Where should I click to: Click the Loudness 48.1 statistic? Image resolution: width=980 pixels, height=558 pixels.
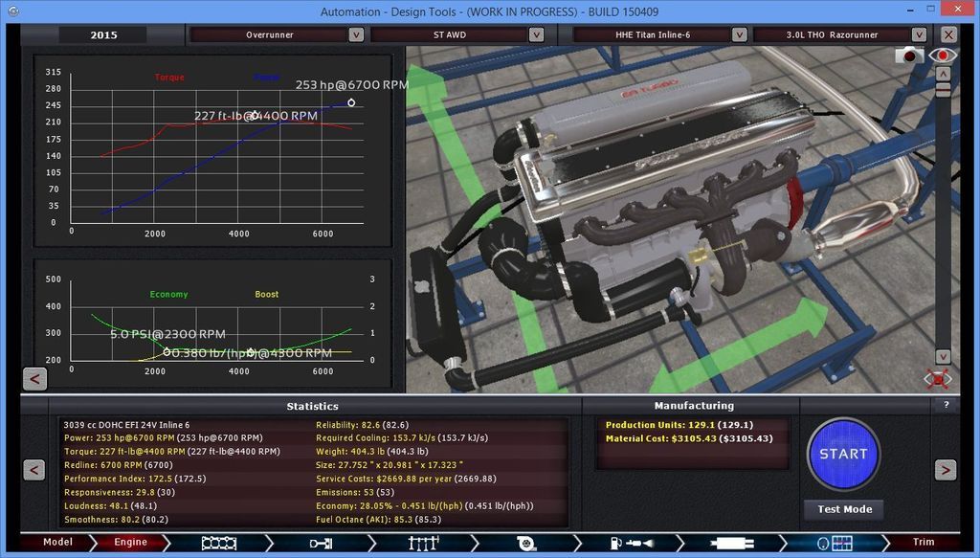pyautogui.click(x=110, y=506)
